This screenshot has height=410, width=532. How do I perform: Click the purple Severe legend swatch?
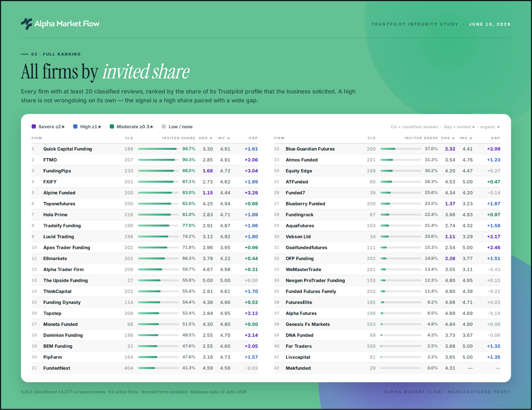34,126
